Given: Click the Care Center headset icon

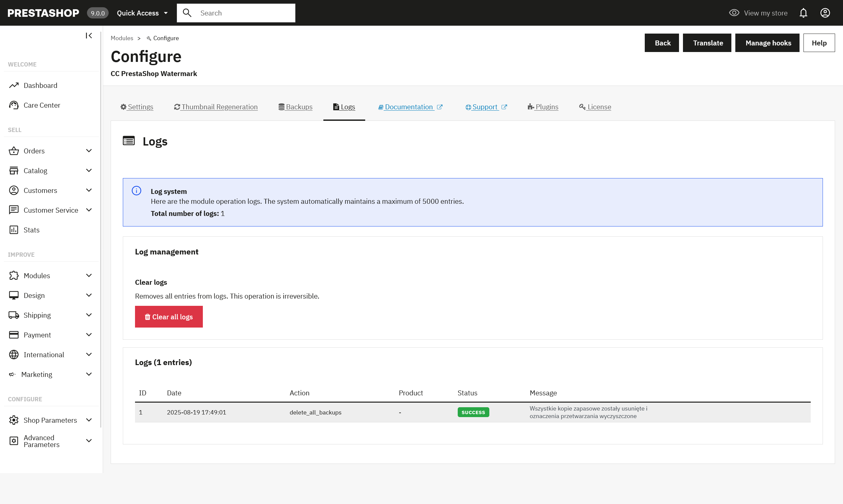Looking at the screenshot, I should (x=14, y=105).
